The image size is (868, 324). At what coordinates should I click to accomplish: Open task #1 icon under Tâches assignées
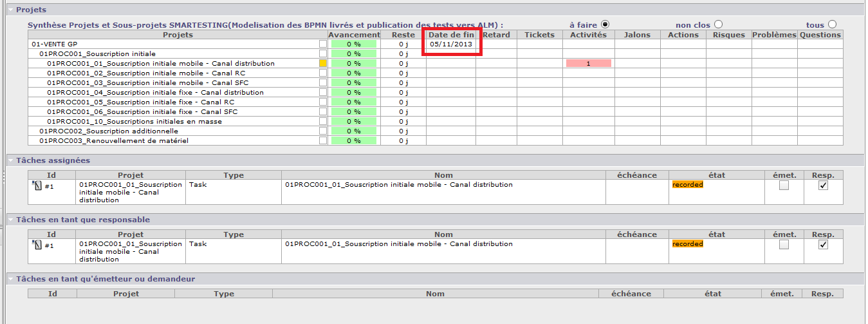point(36,186)
